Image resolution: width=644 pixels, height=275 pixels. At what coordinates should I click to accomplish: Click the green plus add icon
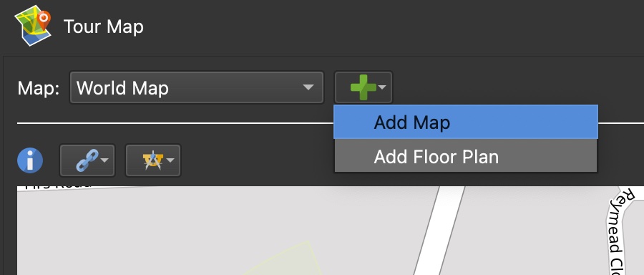tap(363, 87)
